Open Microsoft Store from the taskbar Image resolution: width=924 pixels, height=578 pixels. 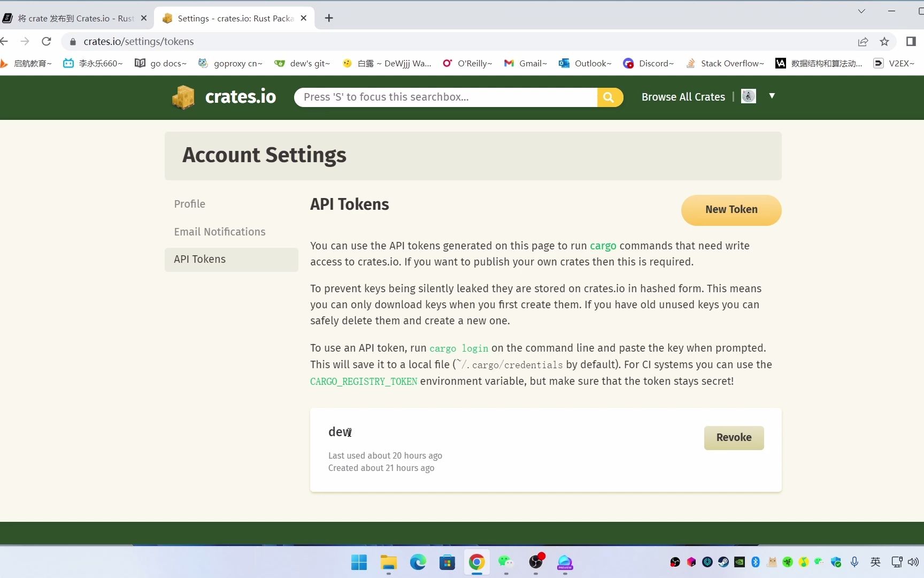point(447,562)
